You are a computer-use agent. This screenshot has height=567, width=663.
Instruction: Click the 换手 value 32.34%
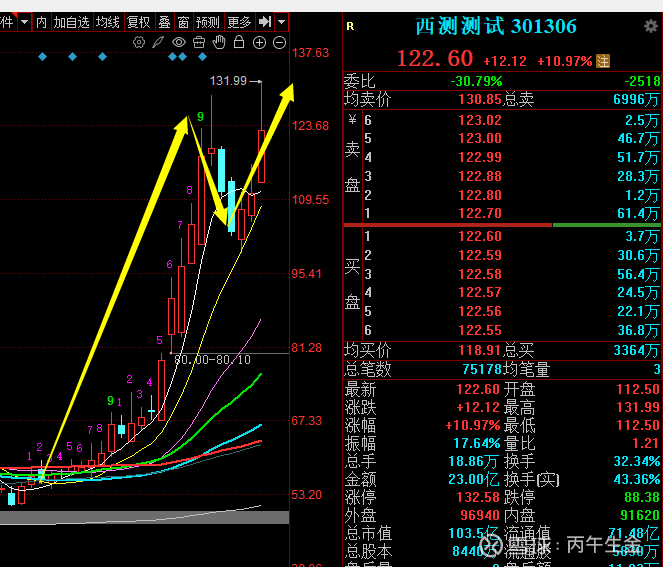tap(637, 461)
